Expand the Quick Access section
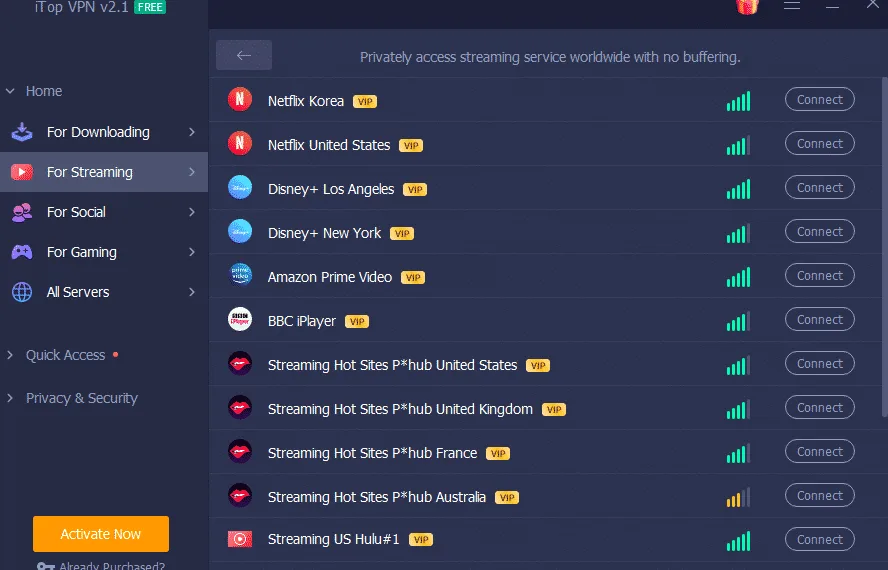 coord(65,355)
